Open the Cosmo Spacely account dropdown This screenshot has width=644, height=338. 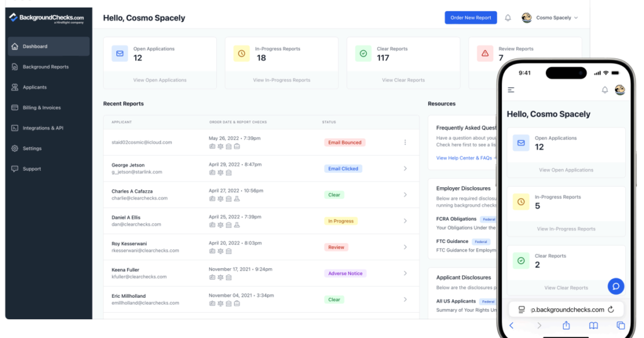click(x=550, y=18)
